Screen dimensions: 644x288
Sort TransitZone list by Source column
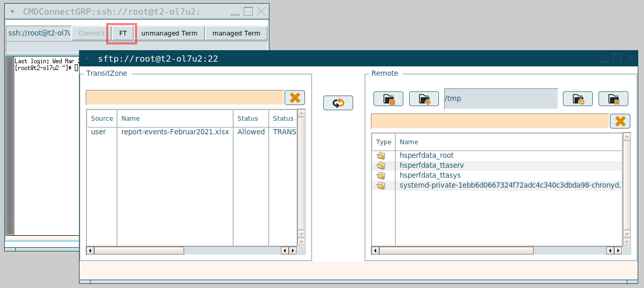click(102, 119)
